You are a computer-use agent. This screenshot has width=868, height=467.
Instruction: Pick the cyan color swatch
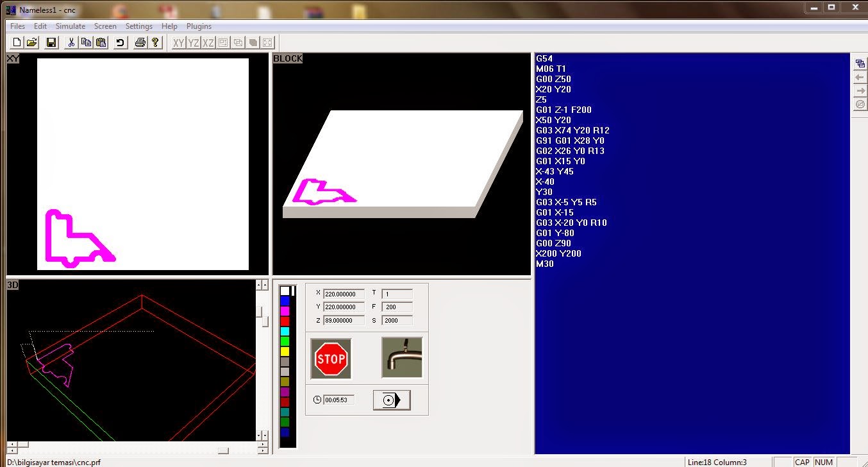[285, 331]
